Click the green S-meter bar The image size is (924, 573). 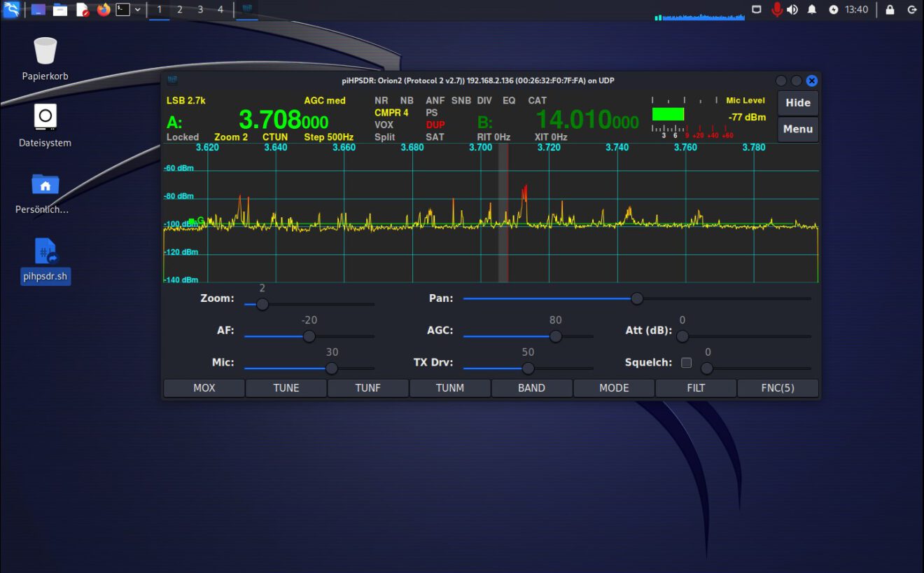[668, 114]
